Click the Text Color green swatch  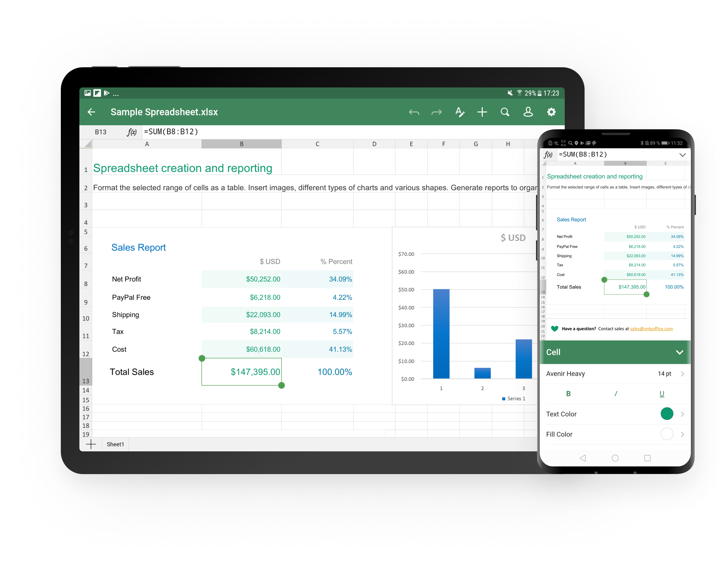[x=666, y=414]
